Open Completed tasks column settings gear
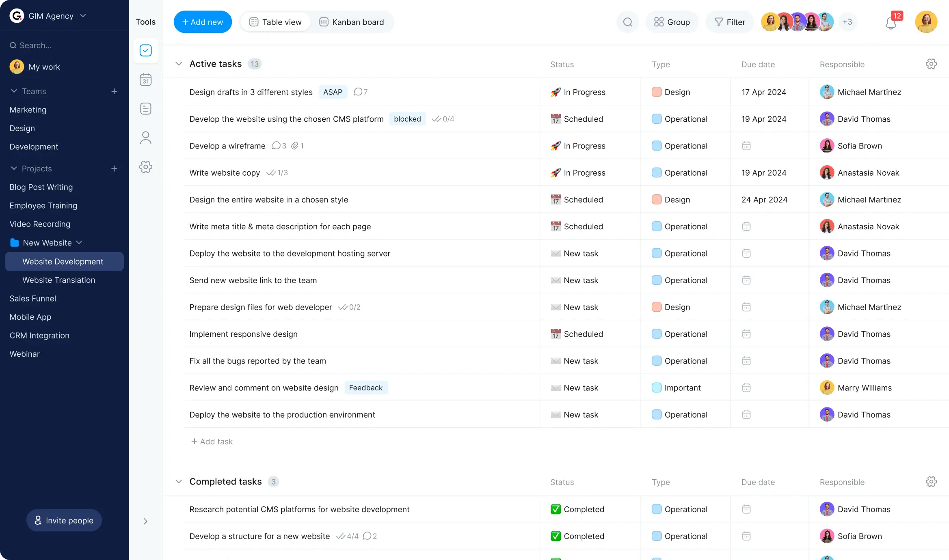 pos(931,482)
